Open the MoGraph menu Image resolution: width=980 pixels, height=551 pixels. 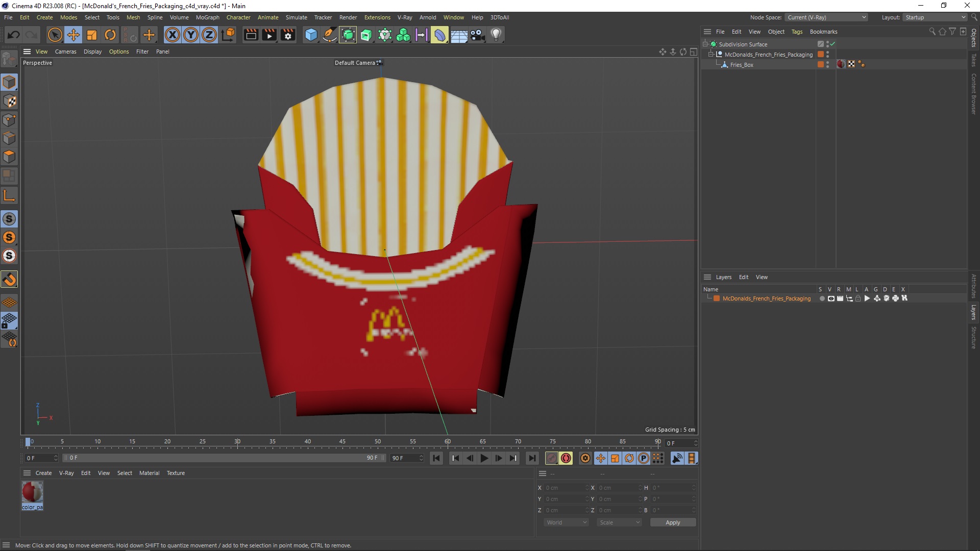[207, 17]
